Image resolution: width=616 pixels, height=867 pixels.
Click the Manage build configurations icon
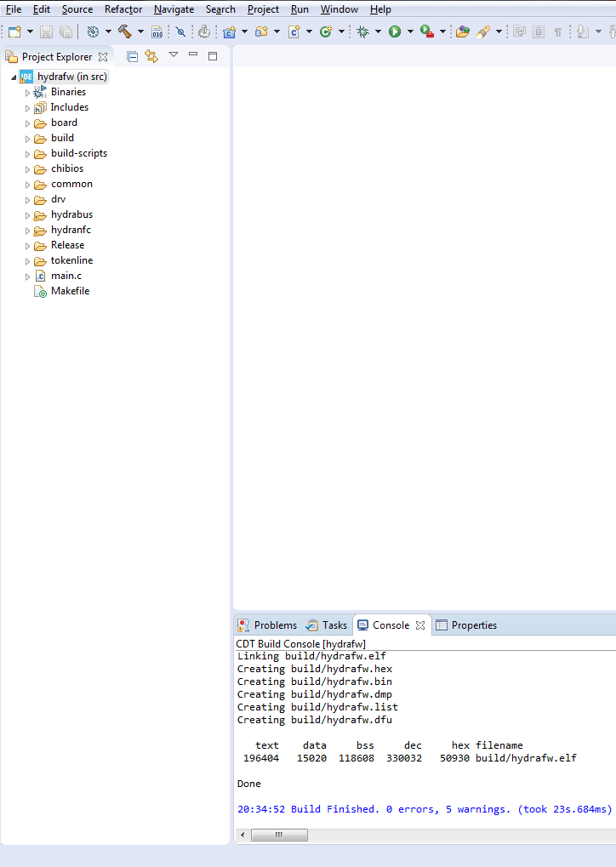pos(93,31)
